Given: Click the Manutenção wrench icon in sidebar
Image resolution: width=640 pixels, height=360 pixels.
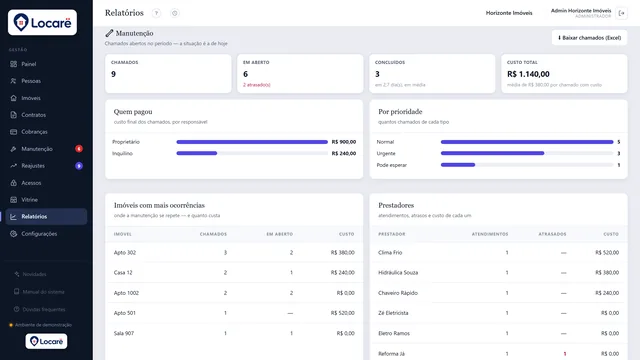Looking at the screenshot, I should [13, 149].
